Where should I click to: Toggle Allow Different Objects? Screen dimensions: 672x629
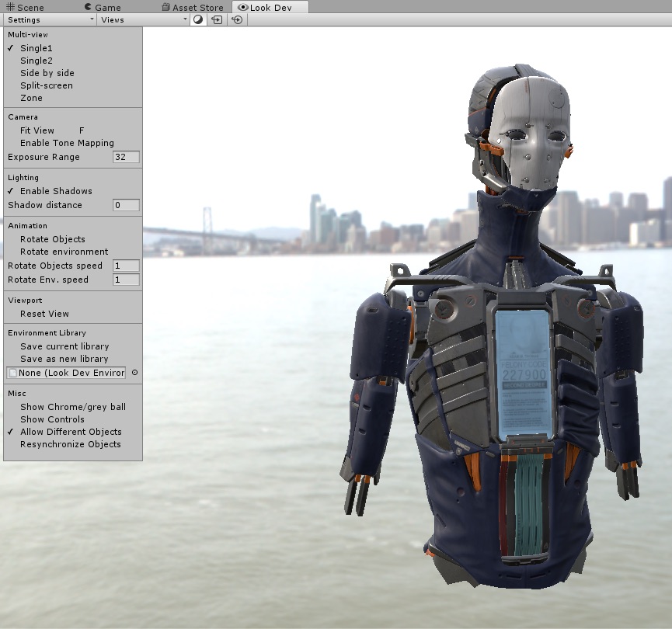pyautogui.click(x=71, y=432)
